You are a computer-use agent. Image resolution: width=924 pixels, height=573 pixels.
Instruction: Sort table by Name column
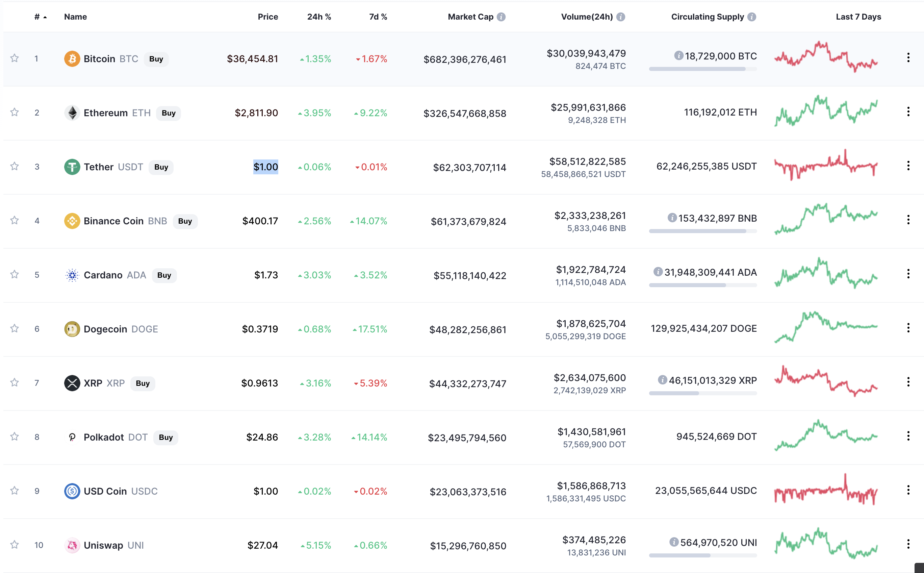(75, 17)
